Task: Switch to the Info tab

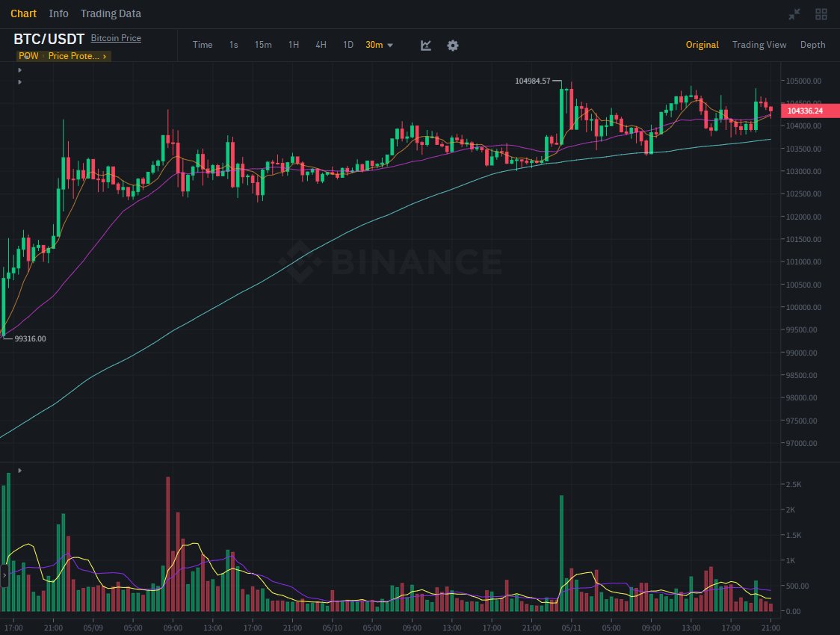Action: coord(58,13)
